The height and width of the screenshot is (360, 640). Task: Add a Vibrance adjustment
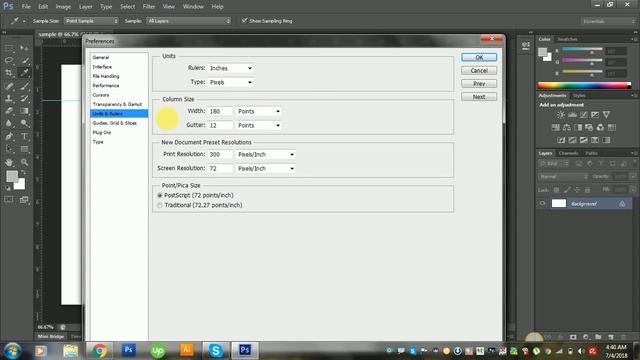point(607,115)
